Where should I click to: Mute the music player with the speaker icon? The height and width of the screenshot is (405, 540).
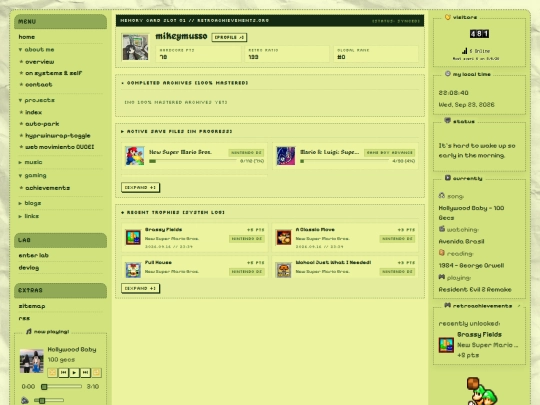[25, 400]
